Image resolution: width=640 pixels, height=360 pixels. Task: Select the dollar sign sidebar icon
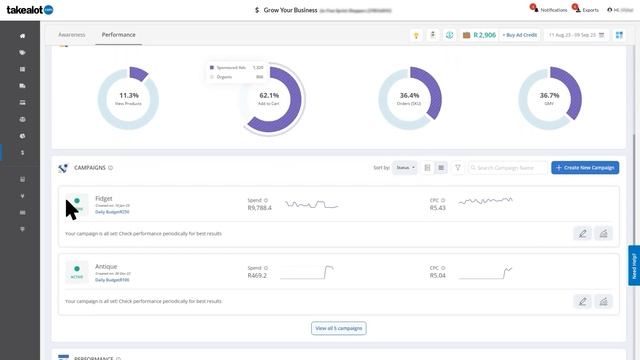(22, 153)
